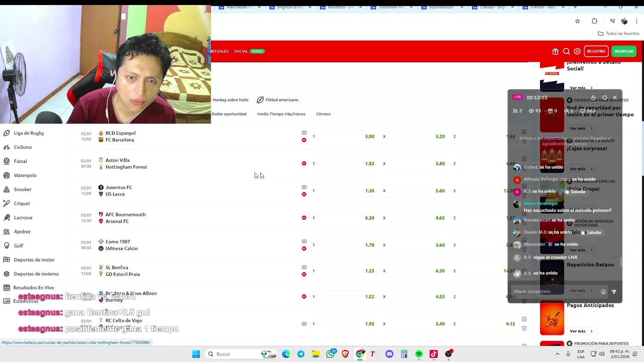Click the REGISTRO button
The width and height of the screenshot is (644, 362).
click(x=596, y=51)
